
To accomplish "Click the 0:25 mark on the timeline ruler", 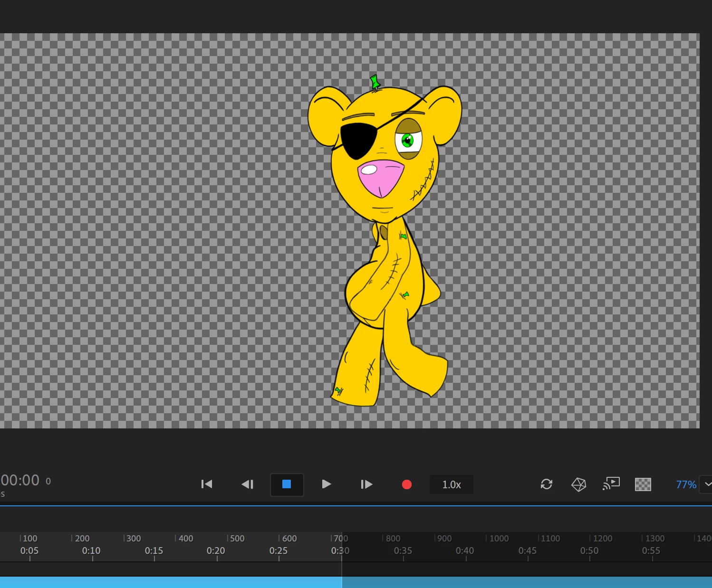I will point(279,551).
